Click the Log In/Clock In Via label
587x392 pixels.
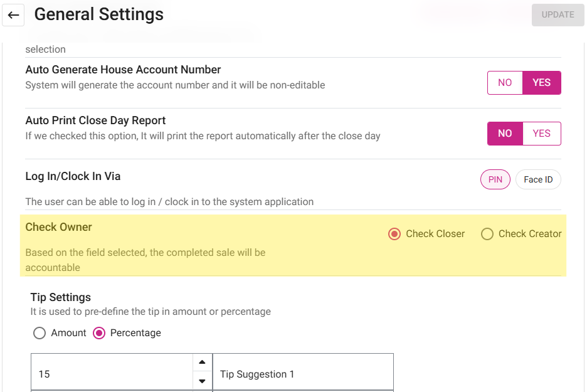[73, 176]
